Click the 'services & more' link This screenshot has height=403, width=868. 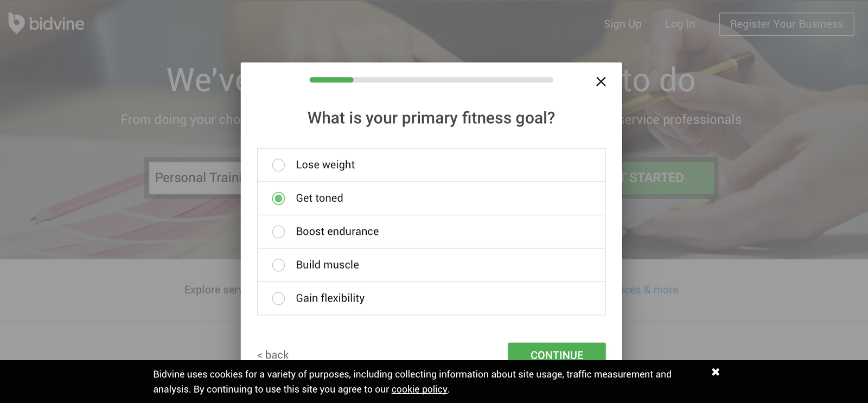651,290
